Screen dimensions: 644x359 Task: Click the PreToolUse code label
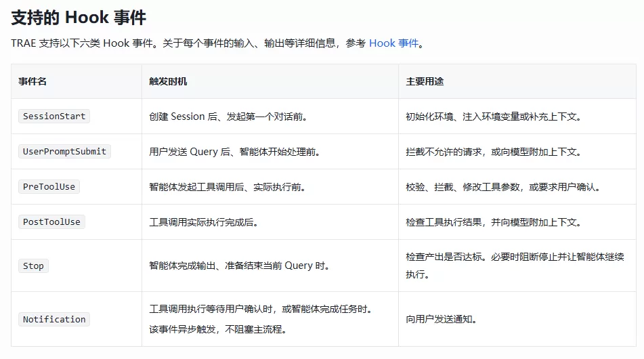(x=49, y=186)
